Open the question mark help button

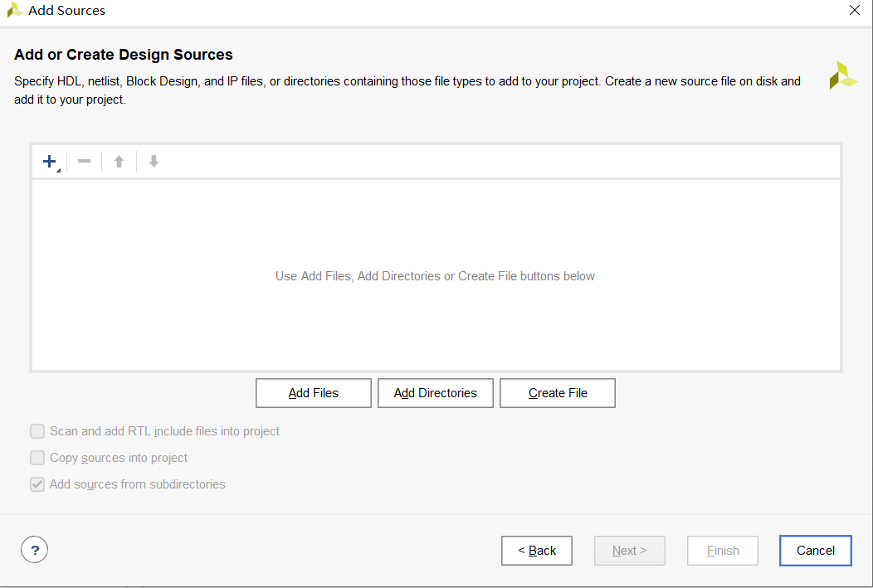click(x=35, y=550)
